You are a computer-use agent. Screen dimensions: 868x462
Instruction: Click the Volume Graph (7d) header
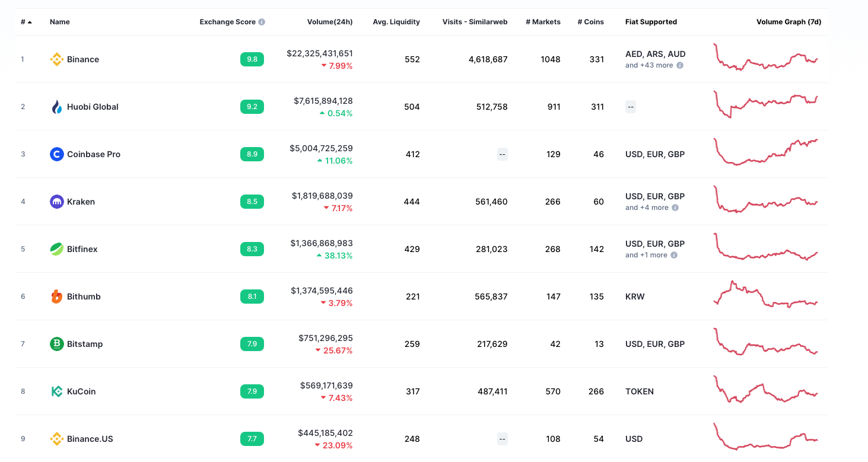pos(789,22)
